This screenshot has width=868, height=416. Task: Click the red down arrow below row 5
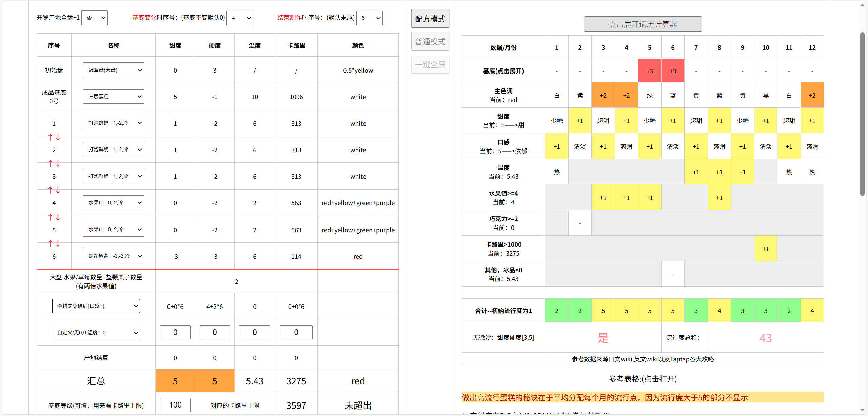[x=58, y=243]
